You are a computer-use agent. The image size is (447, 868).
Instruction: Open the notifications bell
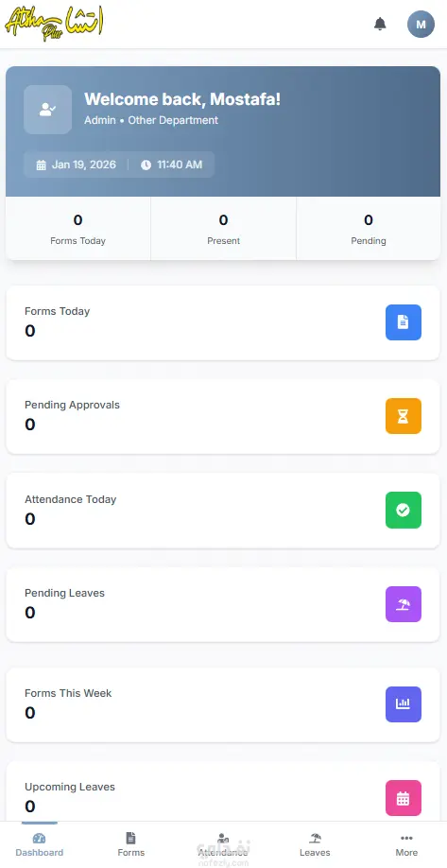(380, 24)
